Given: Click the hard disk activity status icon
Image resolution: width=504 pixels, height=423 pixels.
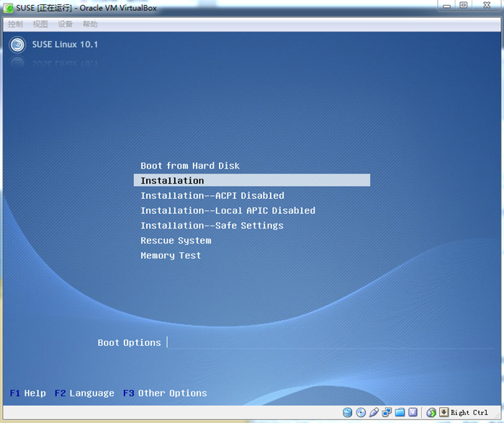Looking at the screenshot, I should click(348, 412).
